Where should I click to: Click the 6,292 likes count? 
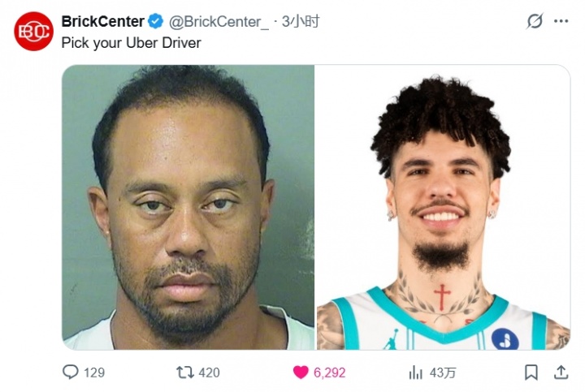pyautogui.click(x=329, y=373)
